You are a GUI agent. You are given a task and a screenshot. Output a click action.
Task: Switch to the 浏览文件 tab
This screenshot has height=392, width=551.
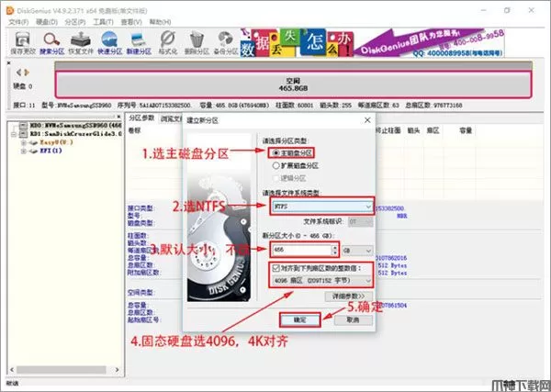tap(171, 118)
